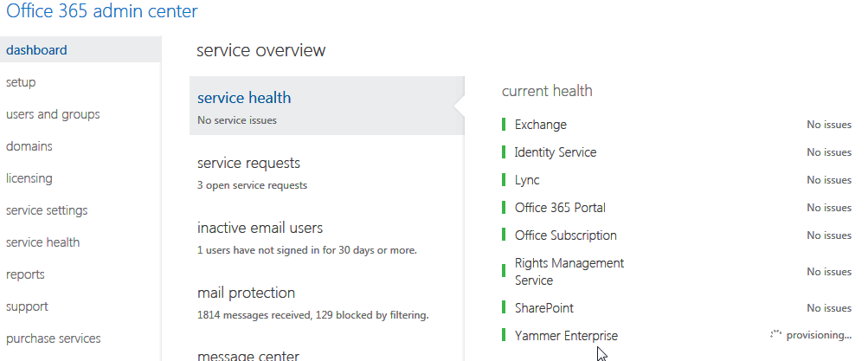Navigate to licensing in sidebar

29,178
